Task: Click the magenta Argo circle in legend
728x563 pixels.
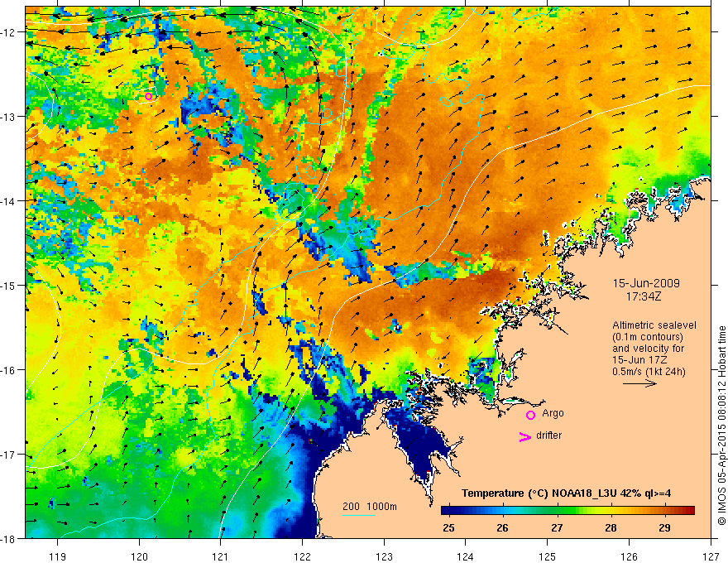Action: coord(530,415)
